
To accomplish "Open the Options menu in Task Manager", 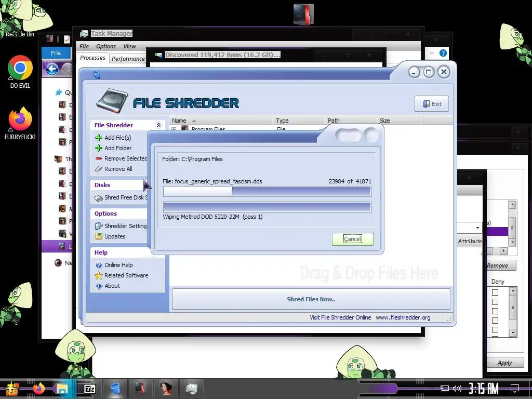I will click(x=106, y=46).
